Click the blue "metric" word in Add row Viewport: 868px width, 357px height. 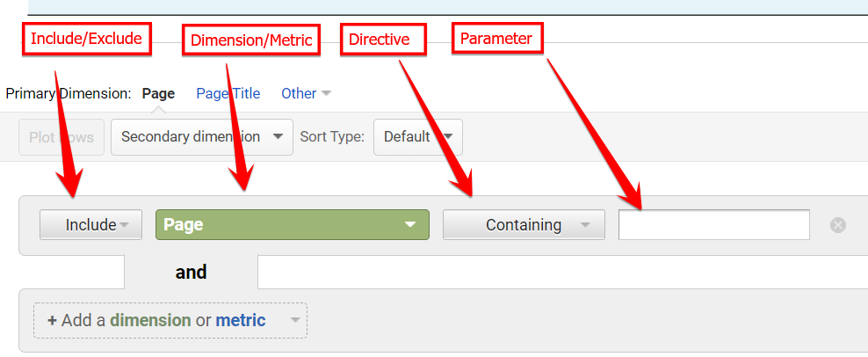click(x=241, y=320)
